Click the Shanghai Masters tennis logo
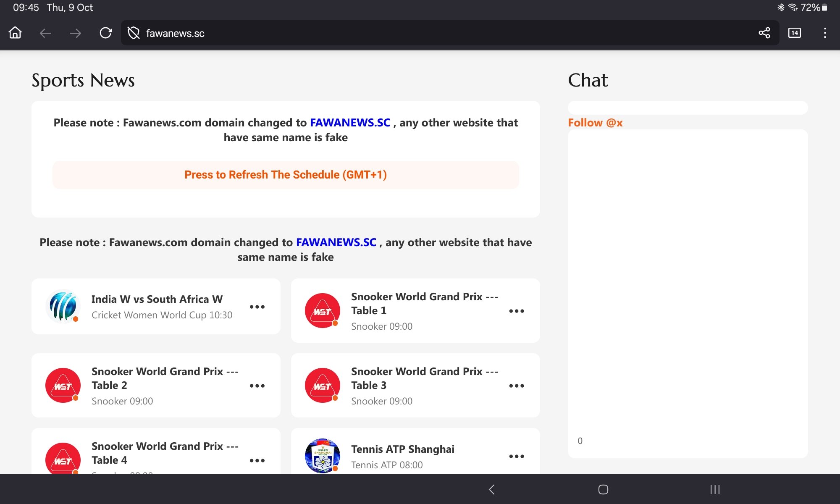Image resolution: width=840 pixels, height=504 pixels. coord(322,456)
